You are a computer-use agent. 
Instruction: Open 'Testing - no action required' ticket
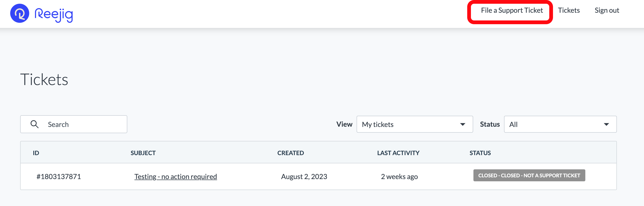176,177
